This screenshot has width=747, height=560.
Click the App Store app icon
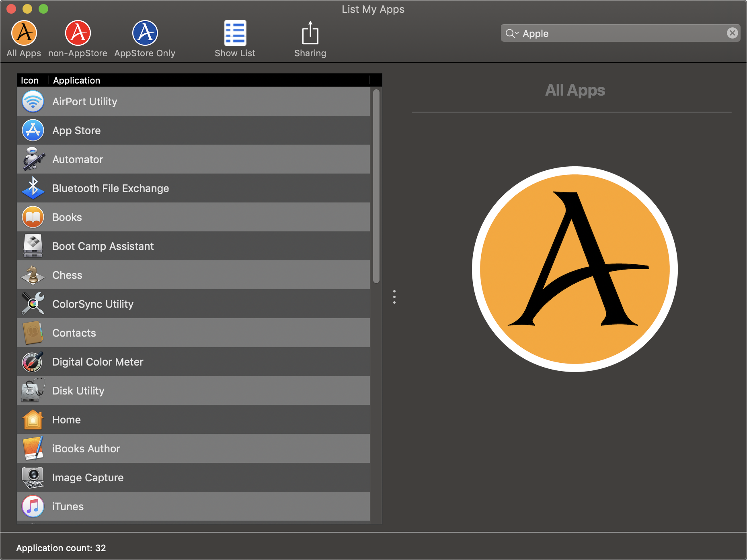(33, 130)
